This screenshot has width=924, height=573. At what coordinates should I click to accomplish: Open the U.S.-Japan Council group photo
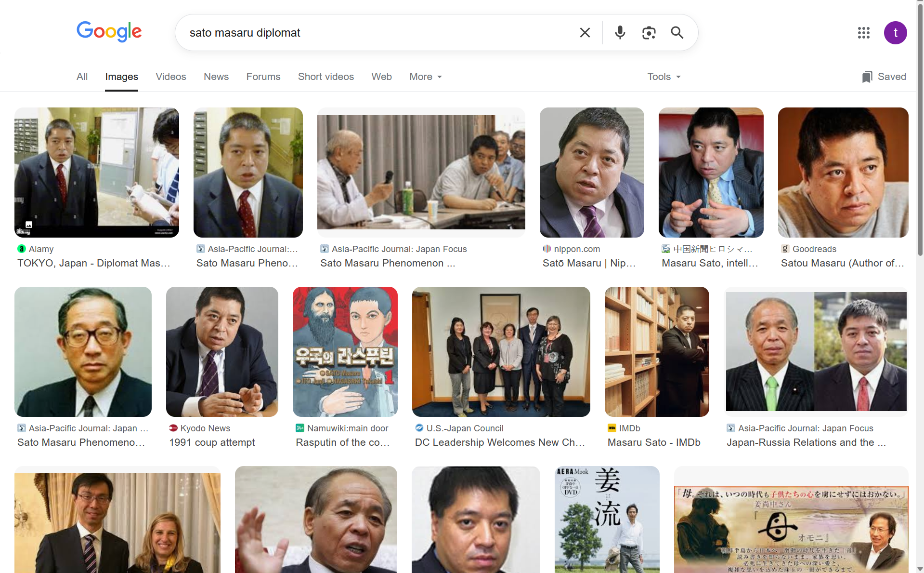(501, 352)
